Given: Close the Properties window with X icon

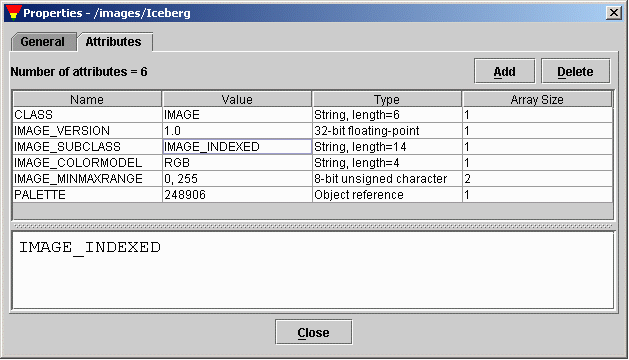Looking at the screenshot, I should click(x=613, y=13).
